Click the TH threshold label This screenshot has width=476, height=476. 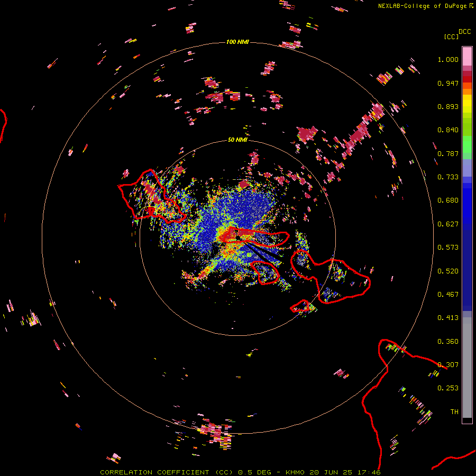pyautogui.click(x=454, y=412)
